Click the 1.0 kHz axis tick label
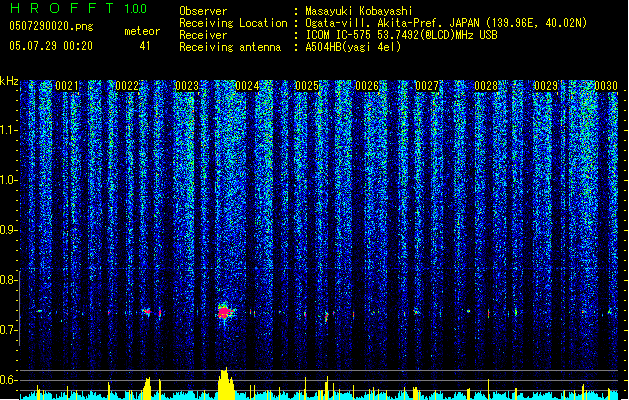The image size is (629, 400). pyautogui.click(x=8, y=180)
